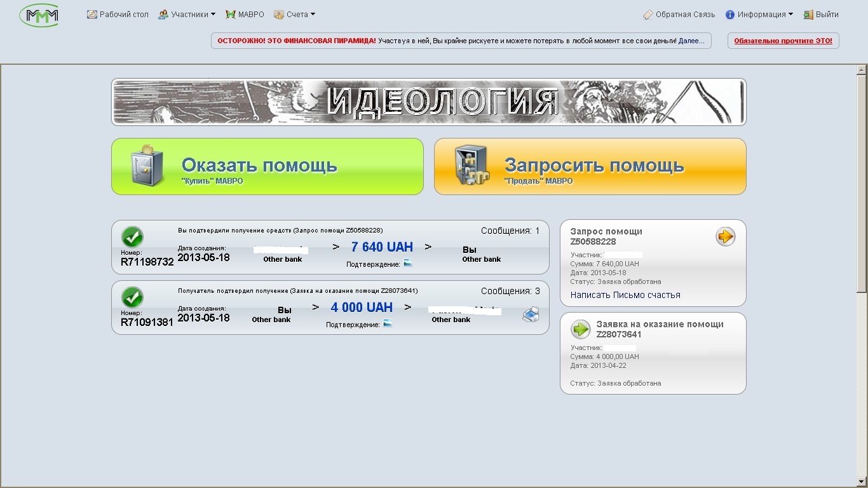Click Написать Письмо счастья link
This screenshot has height=488, width=868.
coord(625,295)
